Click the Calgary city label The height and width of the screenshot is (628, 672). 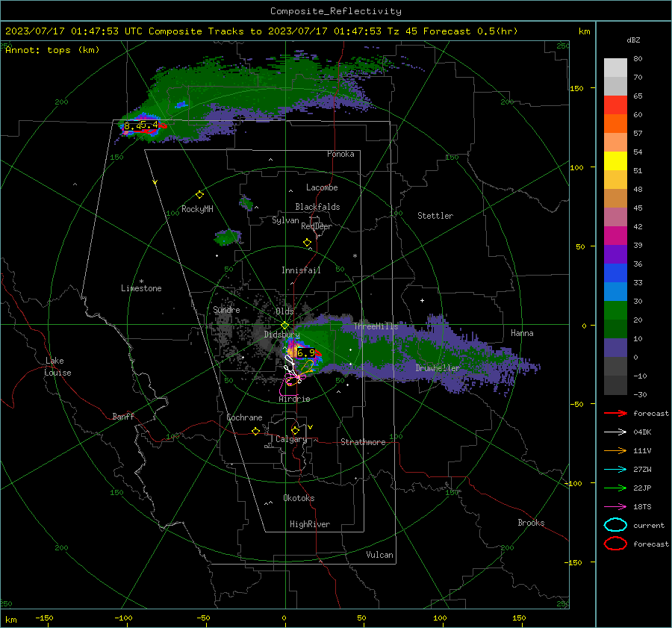[x=291, y=439]
